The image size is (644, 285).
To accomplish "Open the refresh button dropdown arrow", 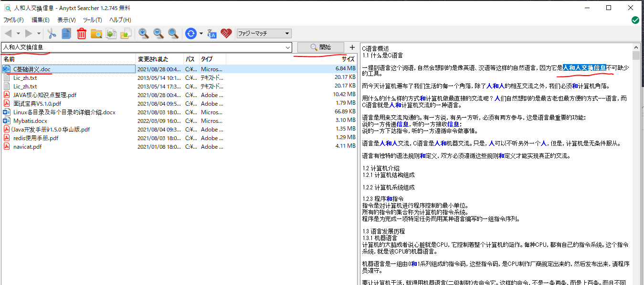I will pos(201,33).
